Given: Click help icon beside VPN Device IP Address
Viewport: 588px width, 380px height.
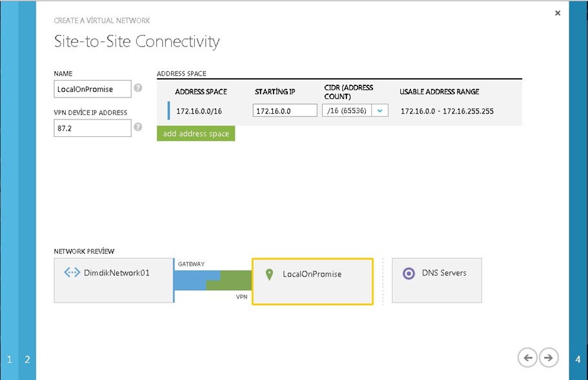Looking at the screenshot, I should click(x=137, y=127).
